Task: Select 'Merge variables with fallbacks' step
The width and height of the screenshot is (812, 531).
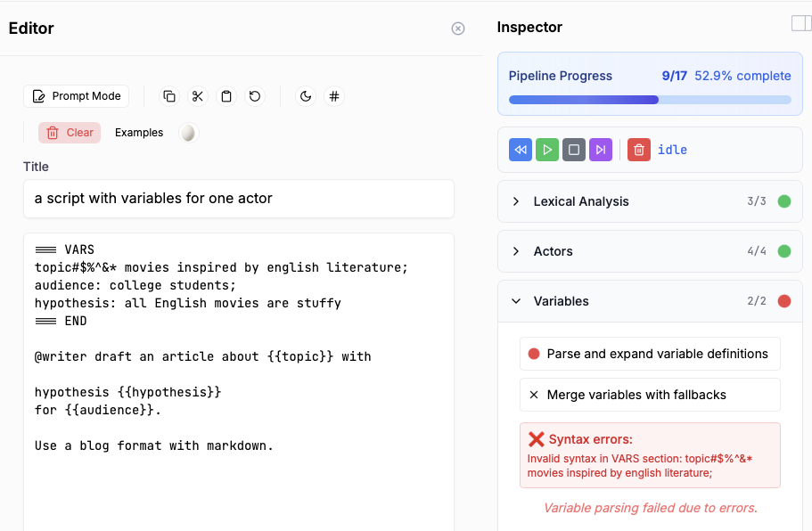Action: tap(650, 395)
